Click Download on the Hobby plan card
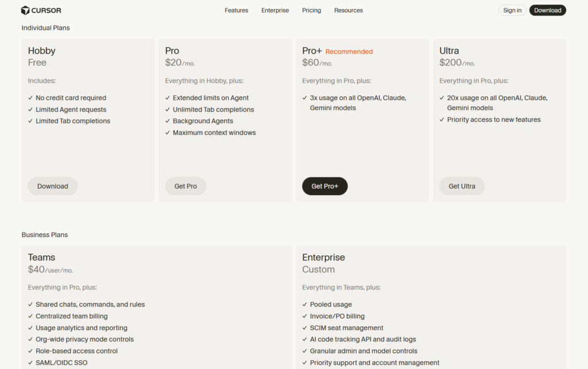 click(52, 186)
